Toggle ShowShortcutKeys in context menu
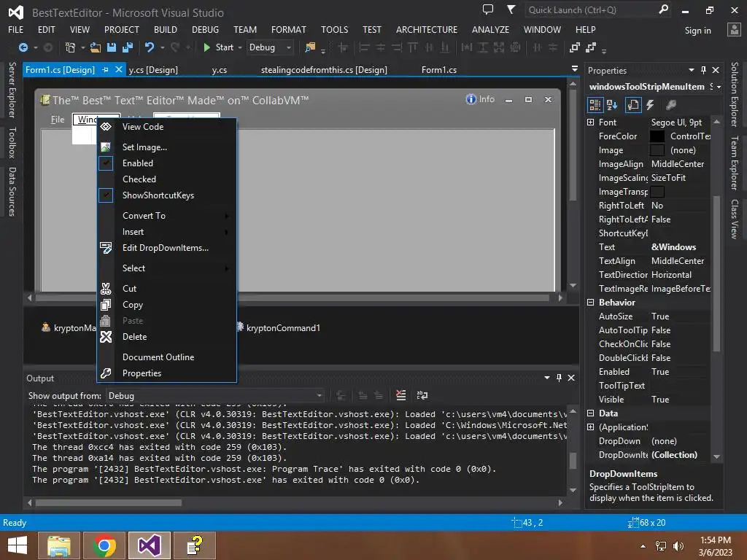This screenshot has width=747, height=560. tap(167, 195)
